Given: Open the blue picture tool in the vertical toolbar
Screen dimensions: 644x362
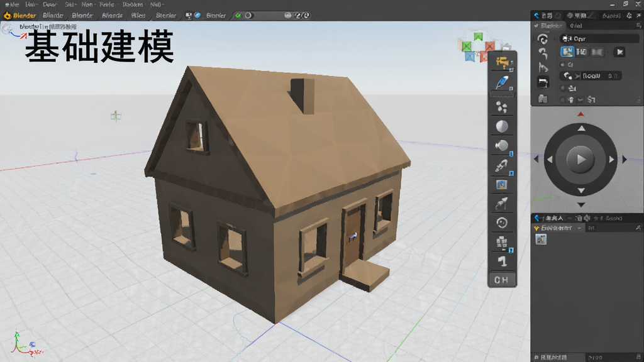Looking at the screenshot, I should click(x=501, y=185).
